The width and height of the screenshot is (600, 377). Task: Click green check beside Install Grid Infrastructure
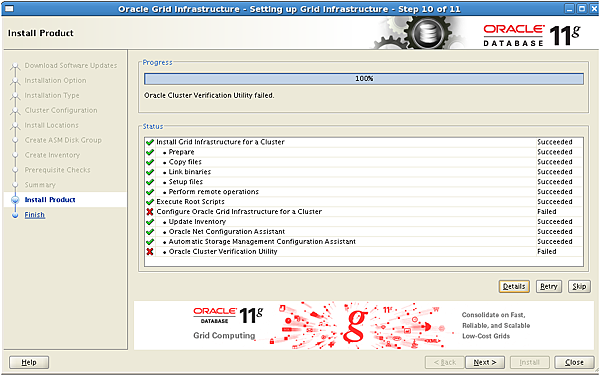coord(150,142)
